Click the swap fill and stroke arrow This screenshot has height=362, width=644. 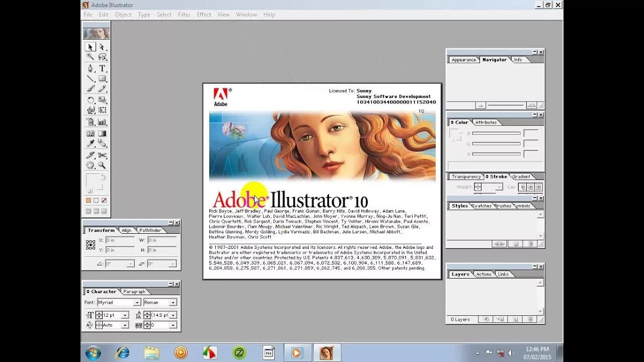click(104, 177)
